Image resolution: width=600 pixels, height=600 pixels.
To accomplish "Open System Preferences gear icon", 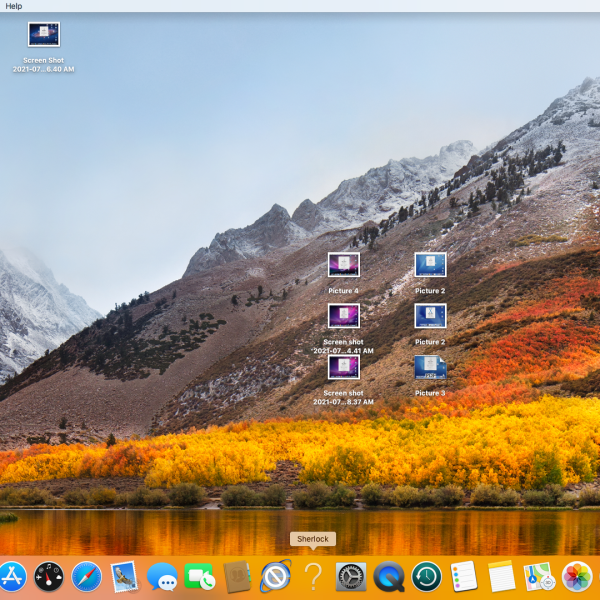I will point(350,576).
